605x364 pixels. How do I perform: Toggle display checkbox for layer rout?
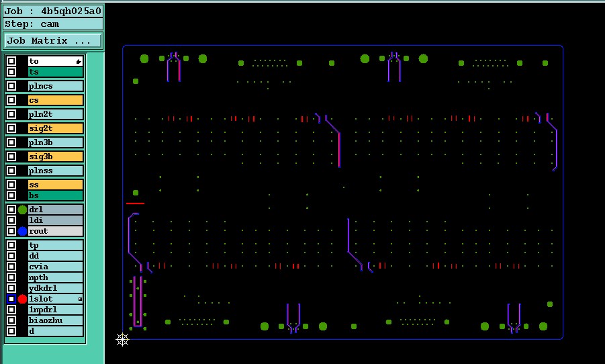(x=11, y=231)
